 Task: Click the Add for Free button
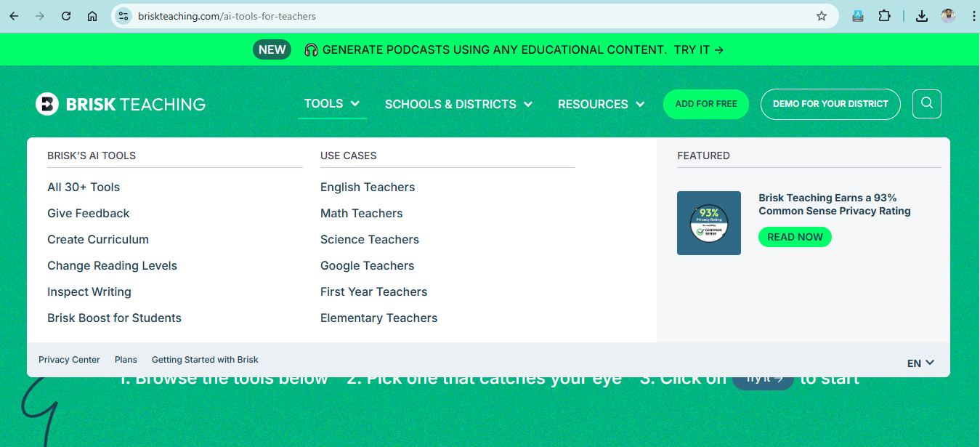click(706, 104)
